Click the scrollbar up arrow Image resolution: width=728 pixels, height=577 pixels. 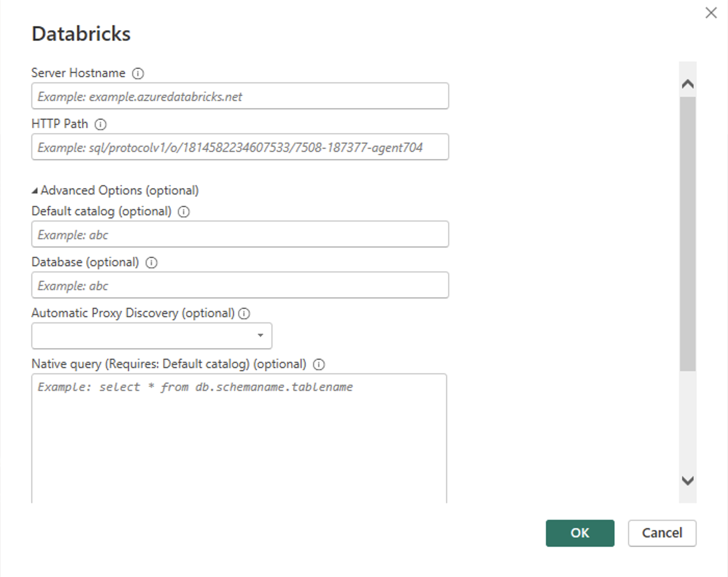[687, 83]
